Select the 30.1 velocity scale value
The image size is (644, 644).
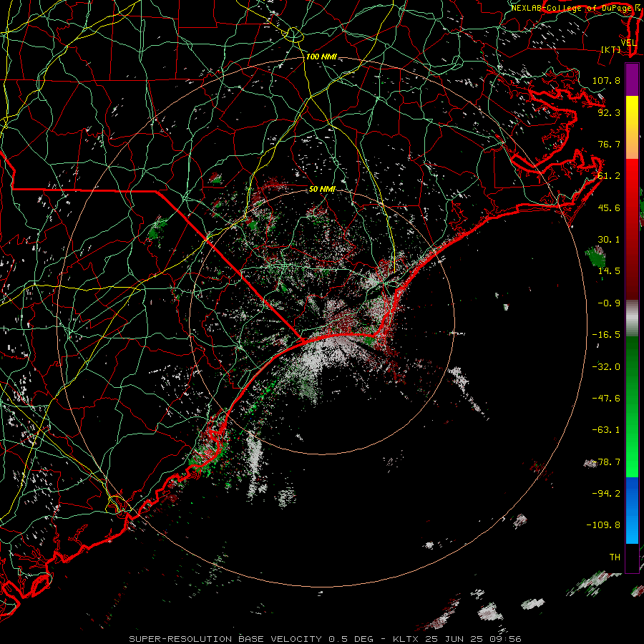pos(609,240)
